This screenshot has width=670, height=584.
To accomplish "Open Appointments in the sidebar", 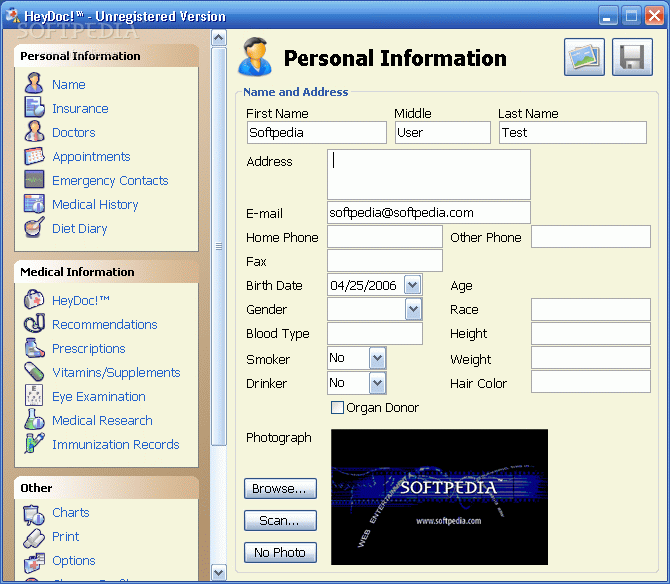I will click(91, 157).
